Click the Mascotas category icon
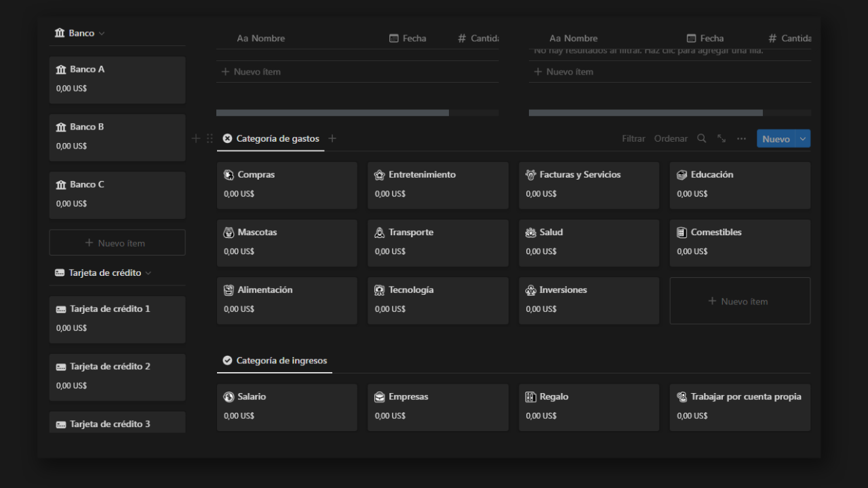Viewport: 868px width, 488px height. [x=229, y=232]
